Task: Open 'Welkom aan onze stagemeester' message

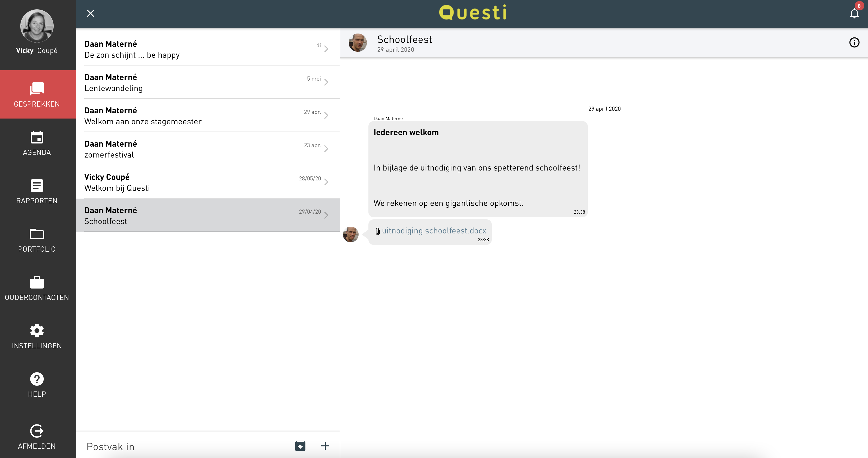Action: [x=208, y=115]
